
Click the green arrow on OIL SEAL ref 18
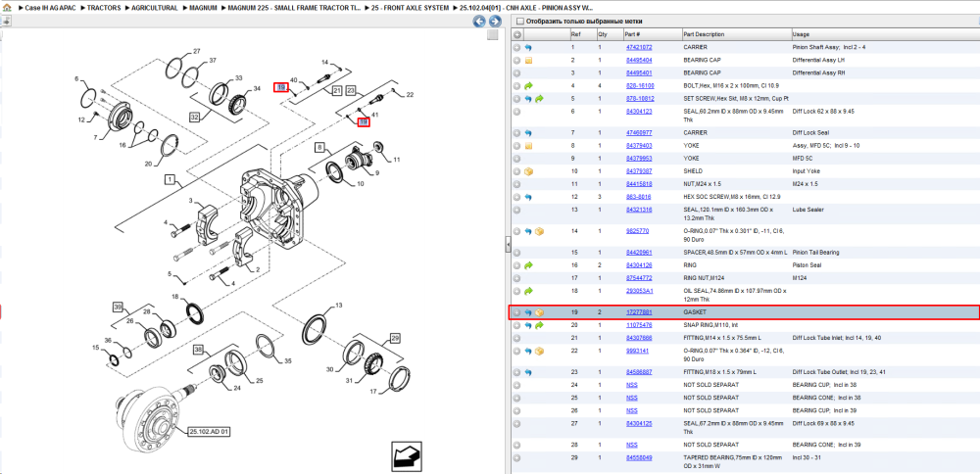(x=528, y=291)
